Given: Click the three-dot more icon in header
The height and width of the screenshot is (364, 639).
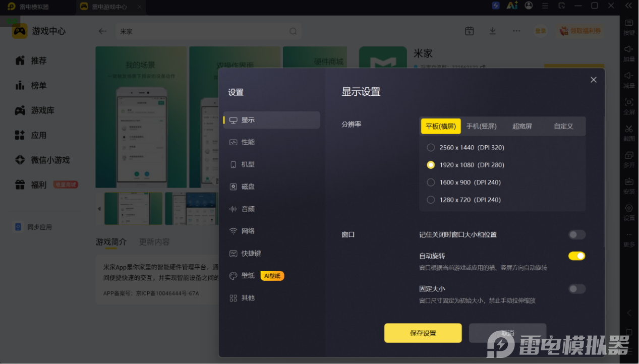Looking at the screenshot, I should (516, 31).
